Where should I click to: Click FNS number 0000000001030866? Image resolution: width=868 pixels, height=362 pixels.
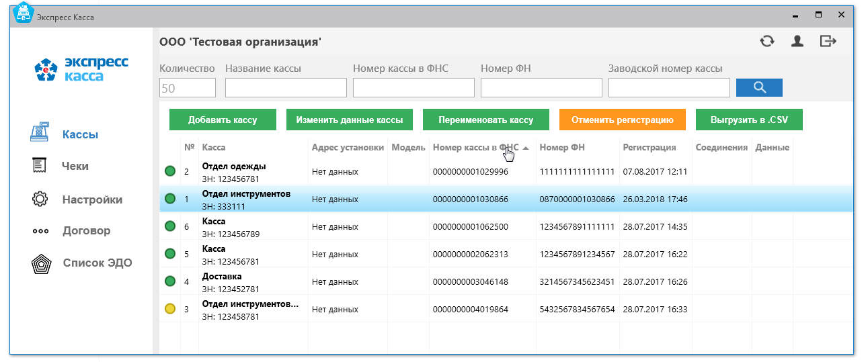470,199
